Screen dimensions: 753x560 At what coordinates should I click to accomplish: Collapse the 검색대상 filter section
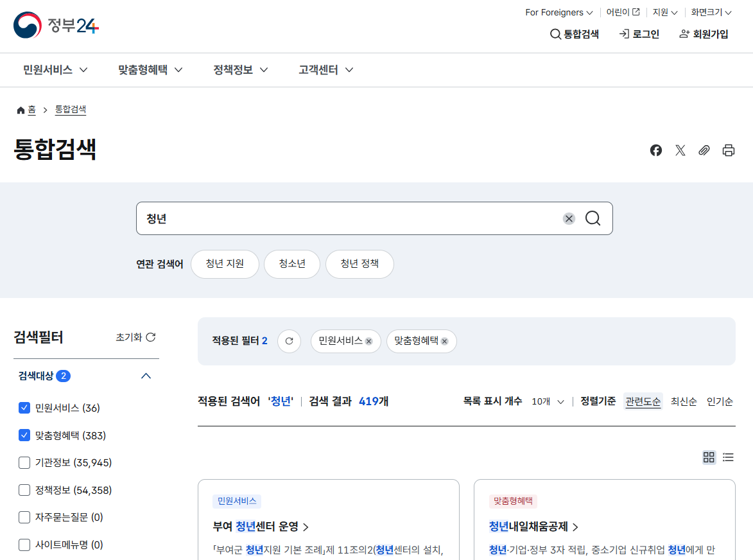[146, 376]
